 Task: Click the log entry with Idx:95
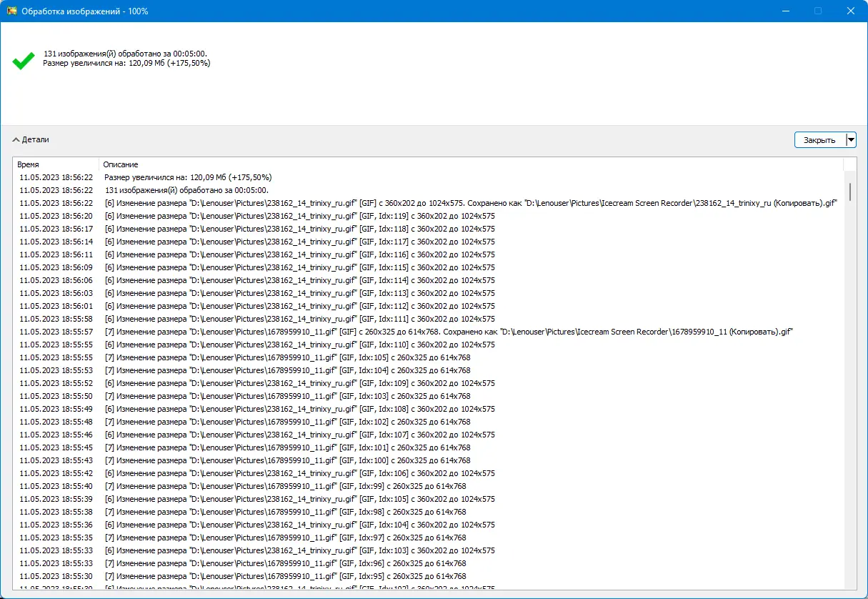[287, 576]
